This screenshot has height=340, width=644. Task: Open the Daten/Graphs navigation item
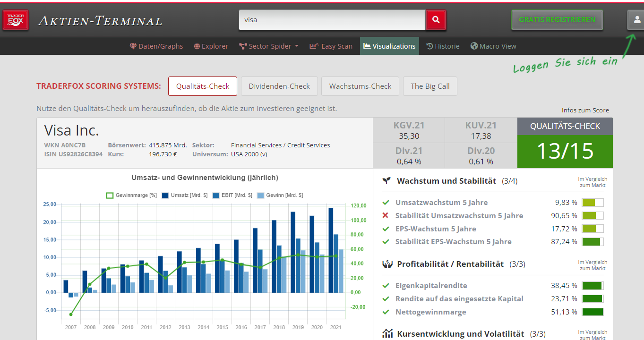point(156,46)
